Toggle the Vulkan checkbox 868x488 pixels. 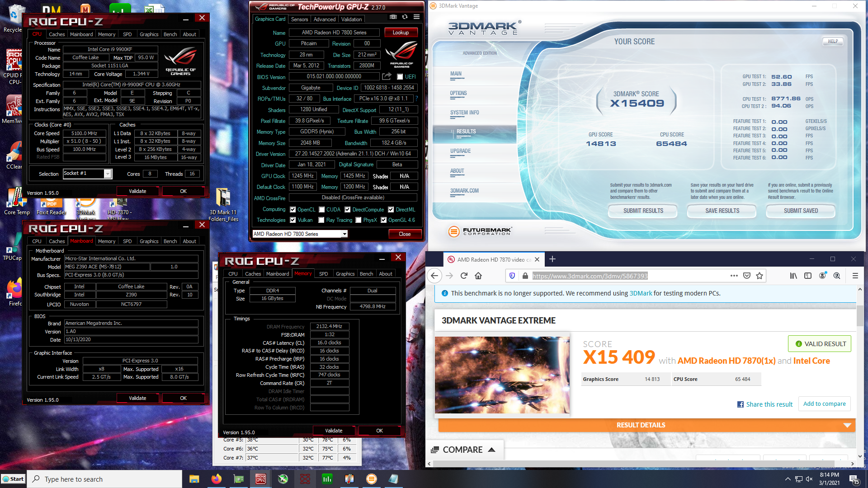pyautogui.click(x=293, y=220)
